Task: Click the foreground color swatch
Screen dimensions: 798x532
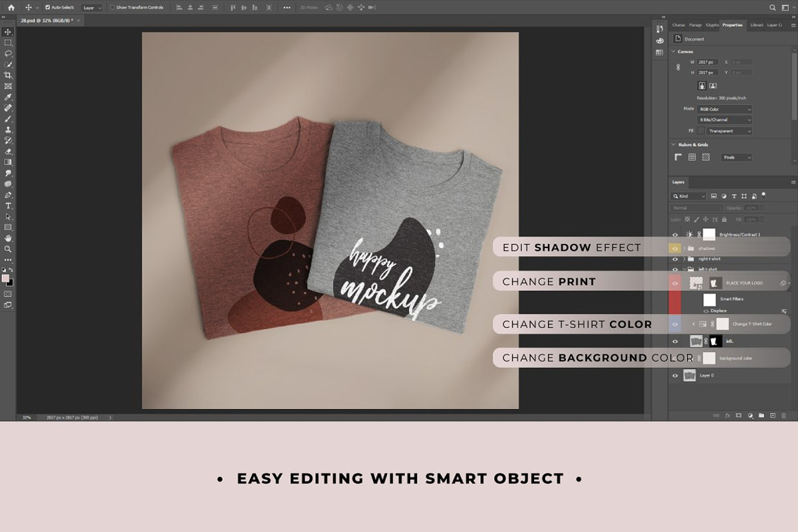Action: pos(5,278)
